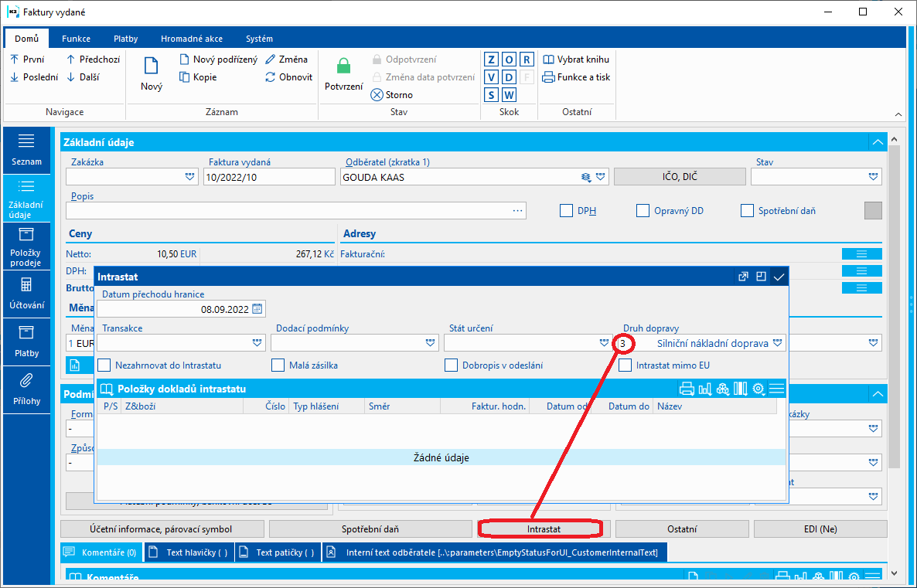
Task: Create a new record with Nový icon
Action: [152, 66]
